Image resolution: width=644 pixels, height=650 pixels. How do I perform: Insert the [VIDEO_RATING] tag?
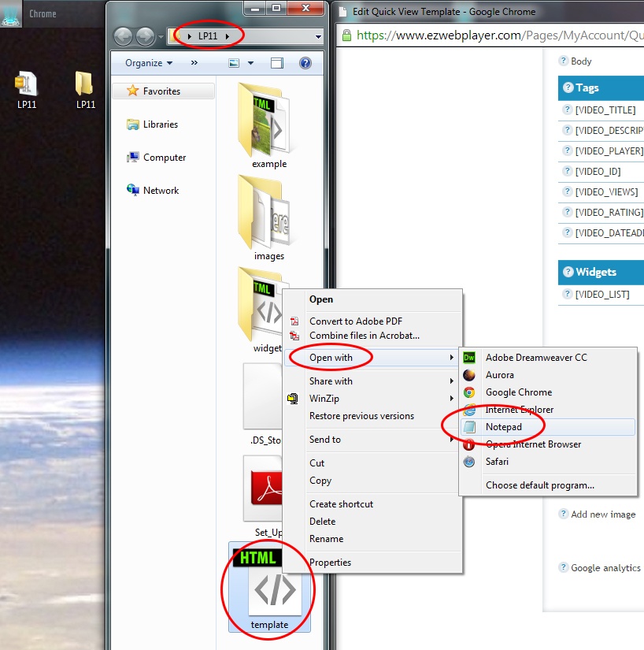pos(609,213)
